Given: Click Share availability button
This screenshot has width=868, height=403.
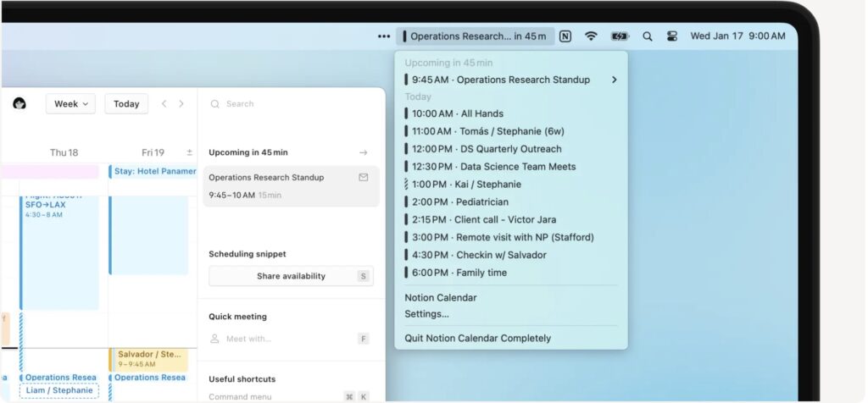Looking at the screenshot, I should (x=292, y=276).
